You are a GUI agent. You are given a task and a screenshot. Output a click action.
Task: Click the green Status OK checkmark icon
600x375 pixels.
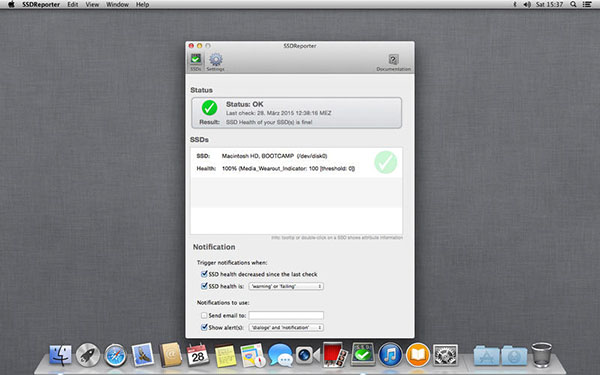(x=209, y=108)
